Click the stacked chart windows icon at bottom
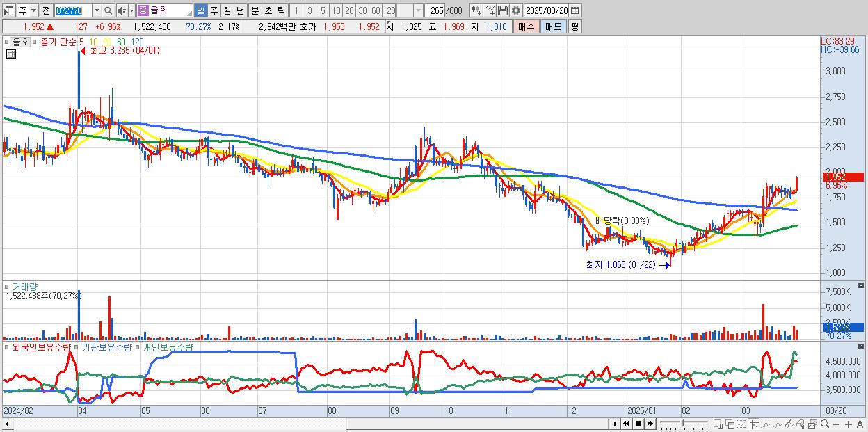 click(812, 424)
